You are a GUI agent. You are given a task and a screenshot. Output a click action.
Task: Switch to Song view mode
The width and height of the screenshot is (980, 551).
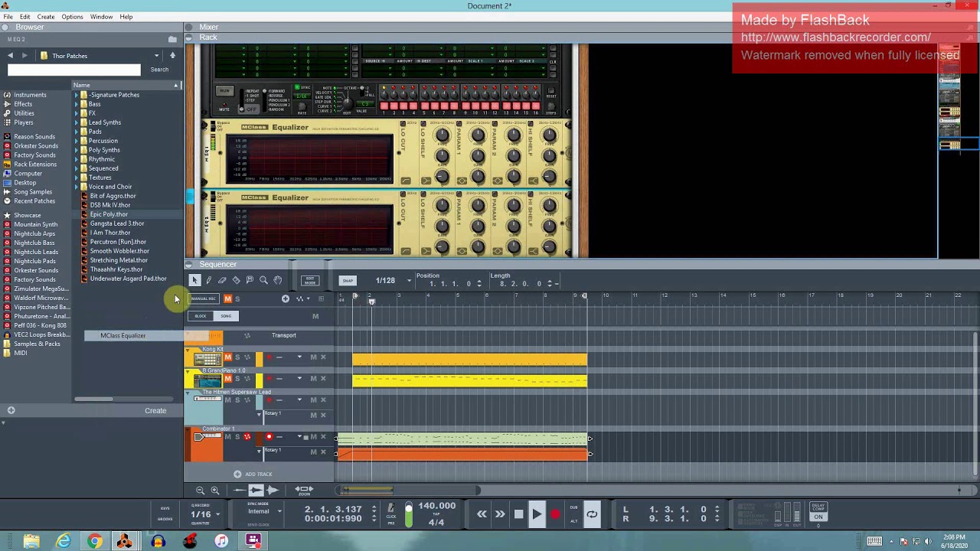tap(226, 316)
